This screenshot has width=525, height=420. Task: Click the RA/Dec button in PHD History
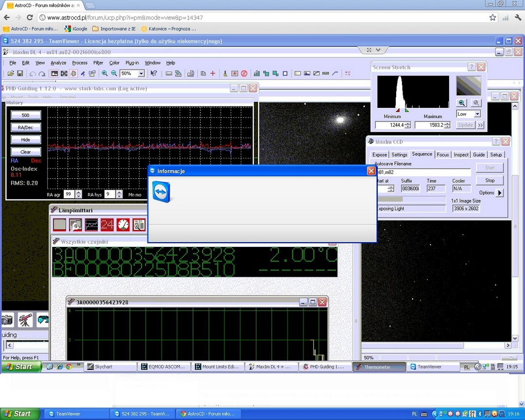tap(26, 127)
